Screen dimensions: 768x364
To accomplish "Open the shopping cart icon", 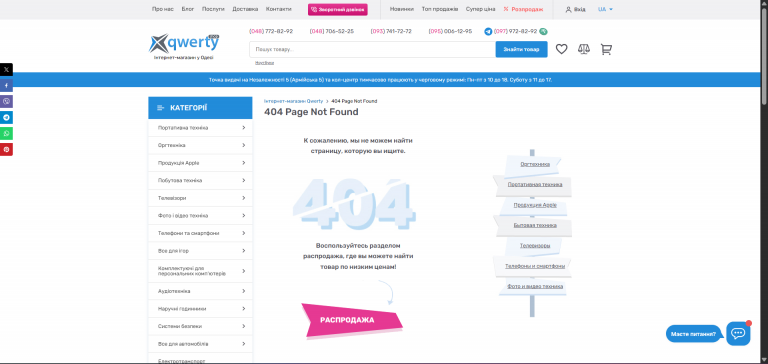I will click(606, 49).
